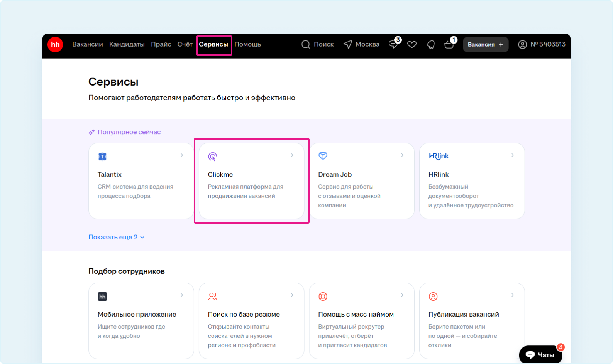The image size is (613, 364).
Task: Open the shopping cart icon
Action: [x=449, y=45]
